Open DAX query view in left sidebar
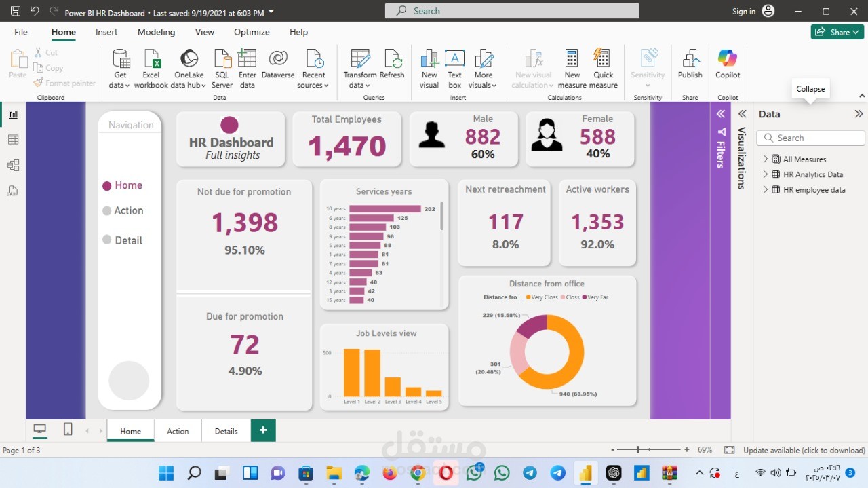868x488 pixels. 13,191
